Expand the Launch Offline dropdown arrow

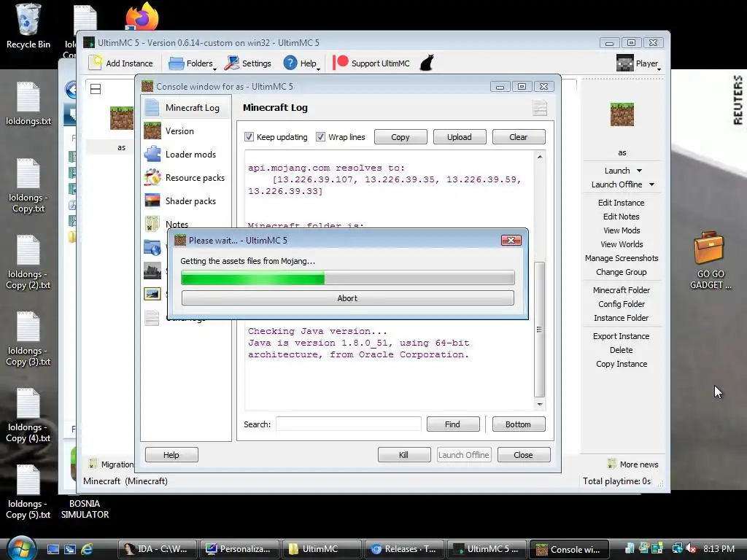click(x=651, y=184)
